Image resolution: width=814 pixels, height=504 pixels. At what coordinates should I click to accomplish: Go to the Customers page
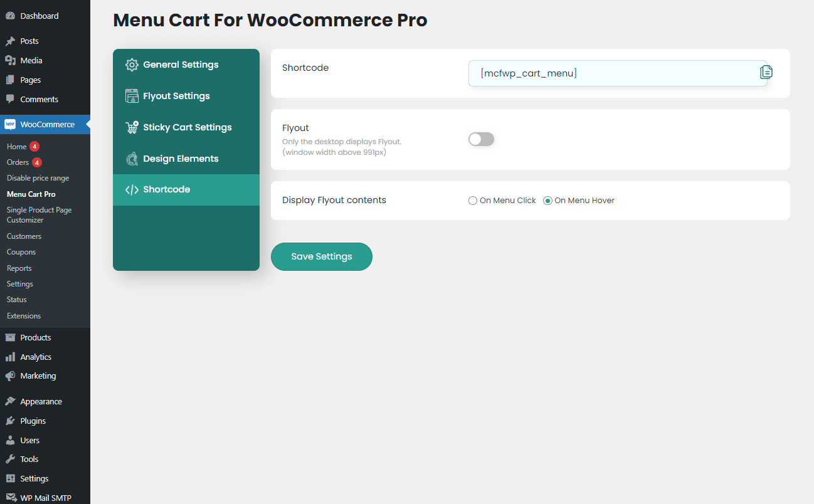pos(24,236)
